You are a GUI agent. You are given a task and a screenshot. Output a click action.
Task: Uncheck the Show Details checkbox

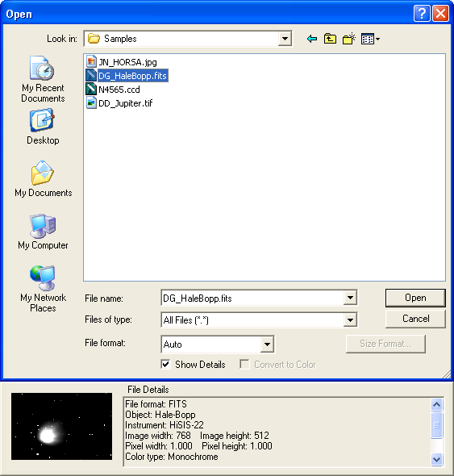click(x=165, y=365)
